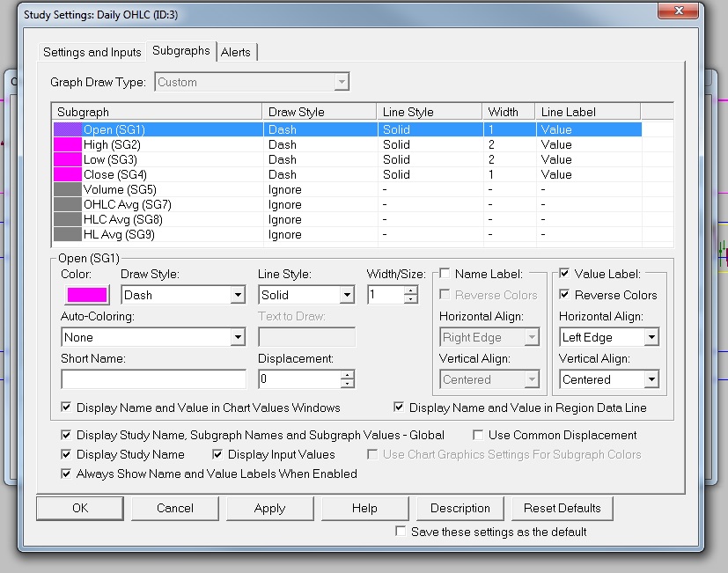The width and height of the screenshot is (728, 573).
Task: Enable the Name Label checkbox
Action: (x=445, y=274)
